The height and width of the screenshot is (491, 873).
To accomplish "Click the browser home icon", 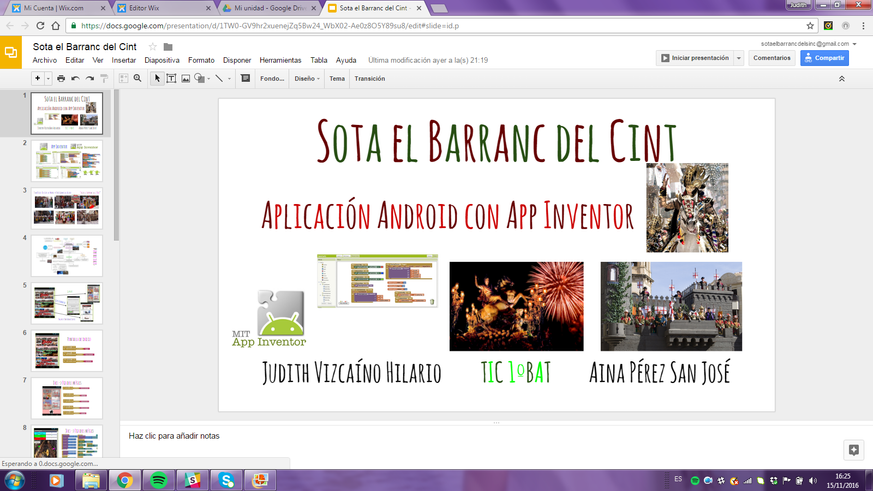I will (56, 26).
